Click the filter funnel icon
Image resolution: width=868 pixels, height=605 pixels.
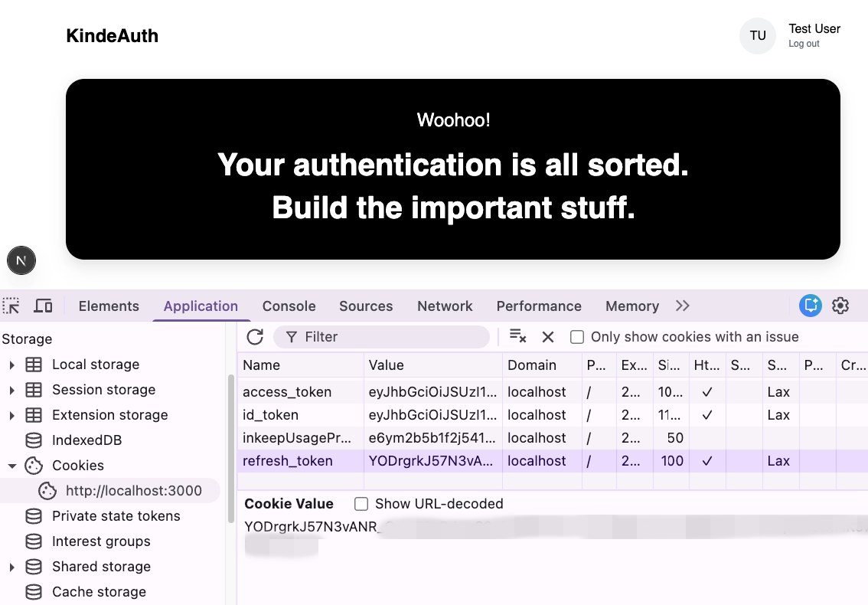(293, 337)
